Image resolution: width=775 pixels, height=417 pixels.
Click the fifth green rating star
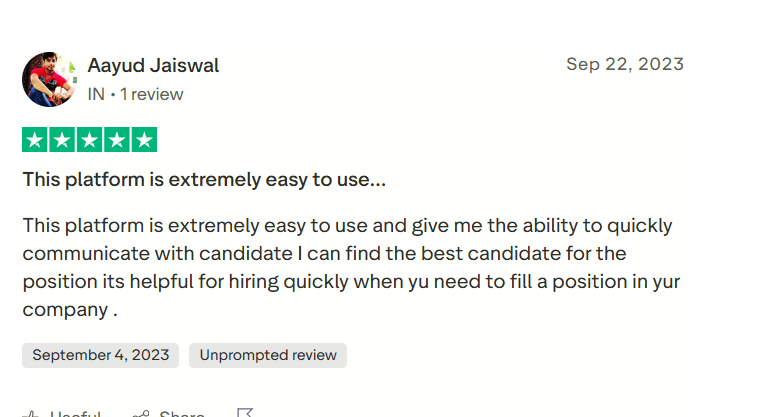(145, 140)
